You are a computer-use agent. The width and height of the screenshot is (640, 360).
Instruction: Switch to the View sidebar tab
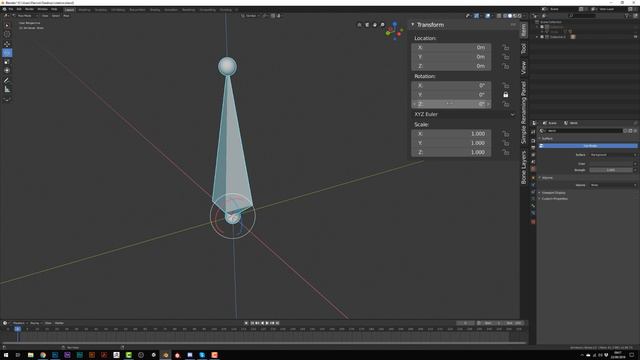click(524, 68)
